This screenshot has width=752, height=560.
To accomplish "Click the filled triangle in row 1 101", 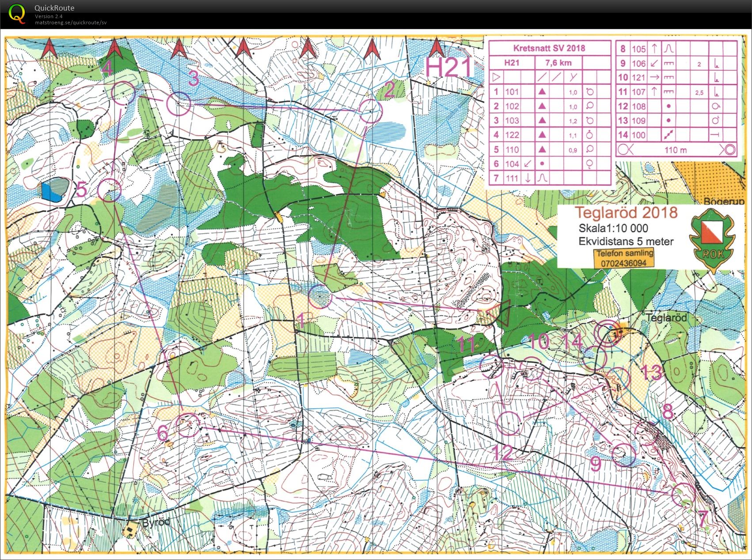I will pos(542,92).
